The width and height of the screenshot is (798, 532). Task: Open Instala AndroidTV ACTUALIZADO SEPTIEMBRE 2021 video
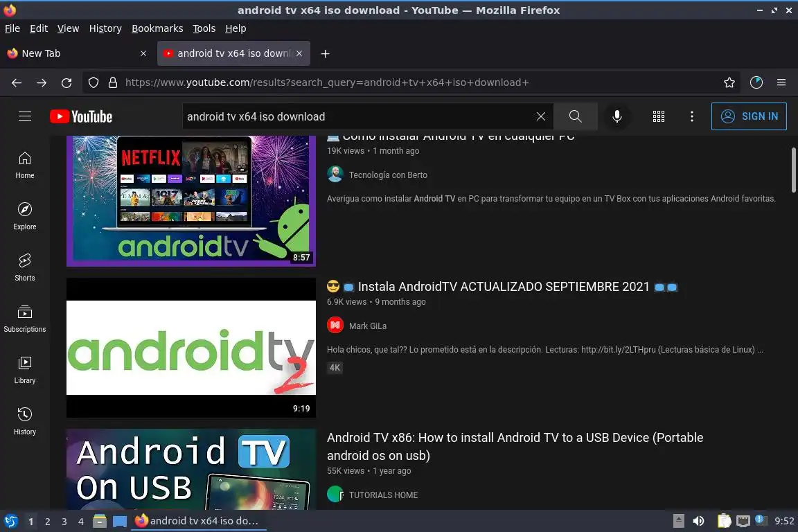click(x=504, y=287)
